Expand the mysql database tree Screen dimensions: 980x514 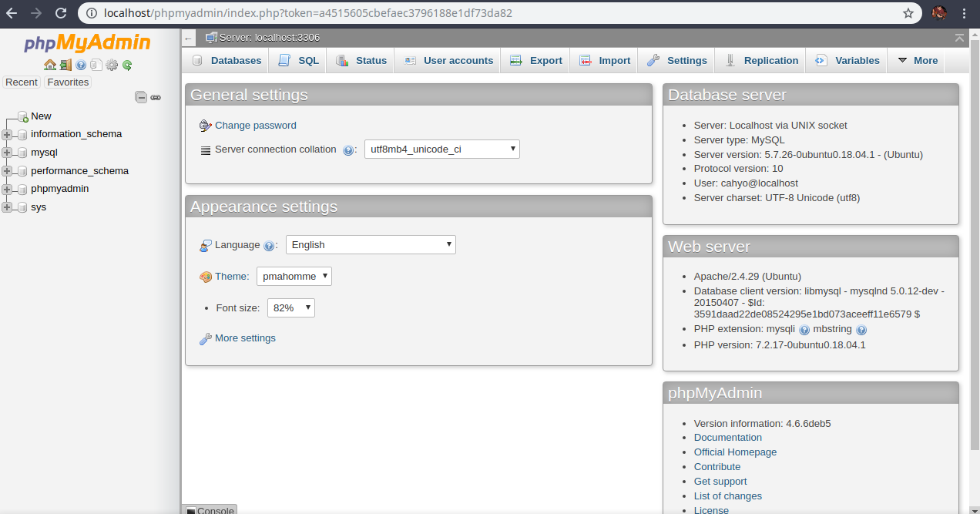6,152
